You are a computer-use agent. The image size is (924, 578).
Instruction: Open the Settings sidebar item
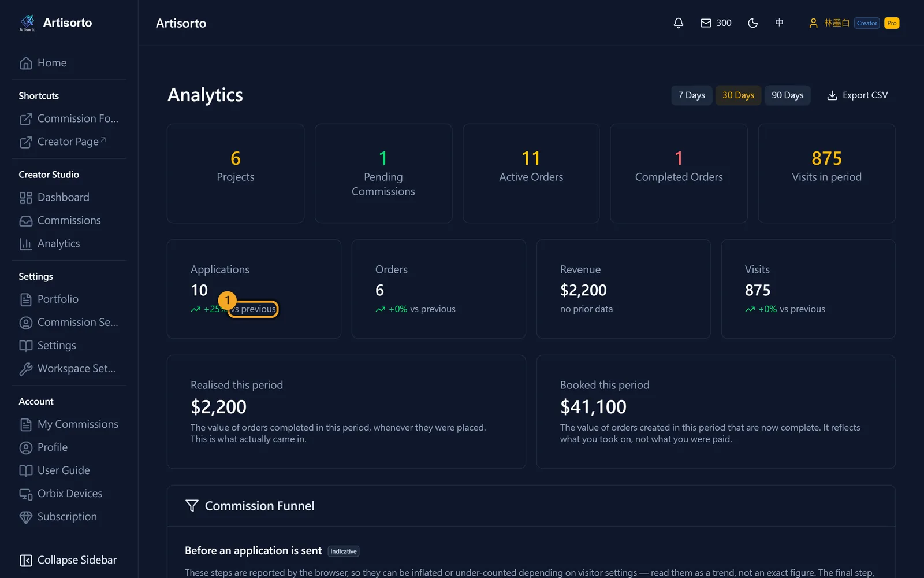(x=69, y=345)
